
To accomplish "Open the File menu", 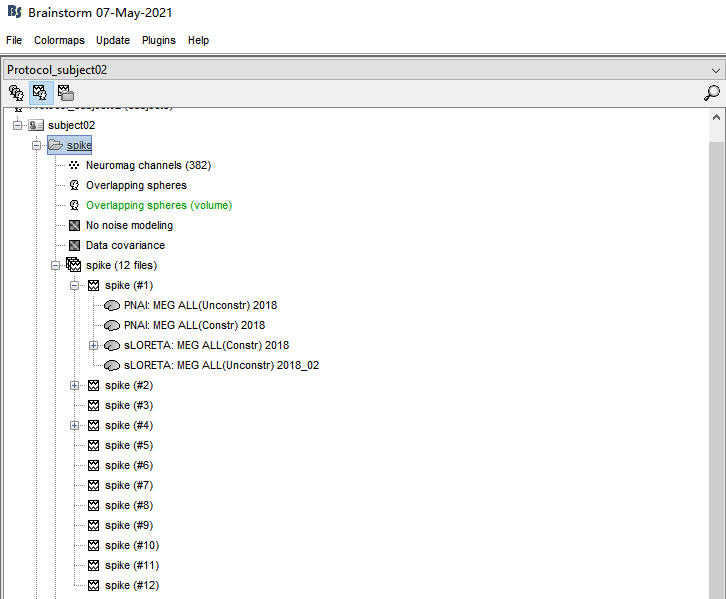I will coord(14,40).
